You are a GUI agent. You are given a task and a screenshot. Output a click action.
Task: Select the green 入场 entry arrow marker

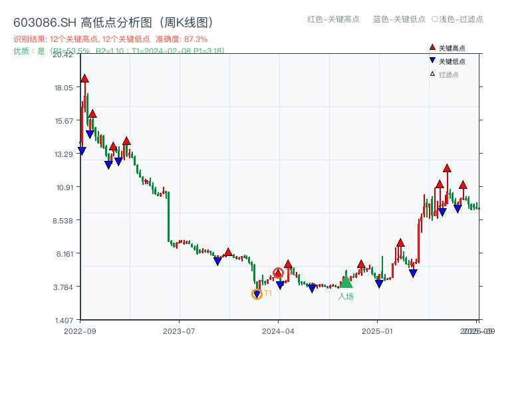click(x=346, y=283)
